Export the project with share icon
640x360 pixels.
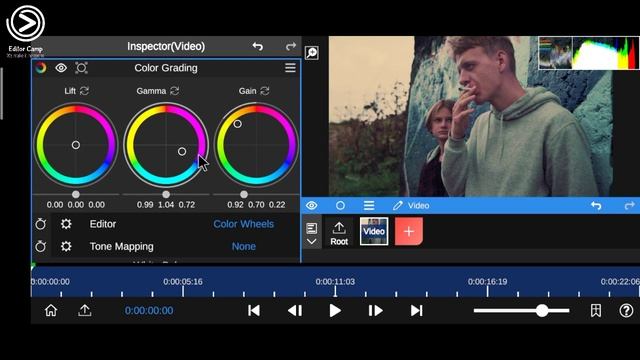pos(84,311)
